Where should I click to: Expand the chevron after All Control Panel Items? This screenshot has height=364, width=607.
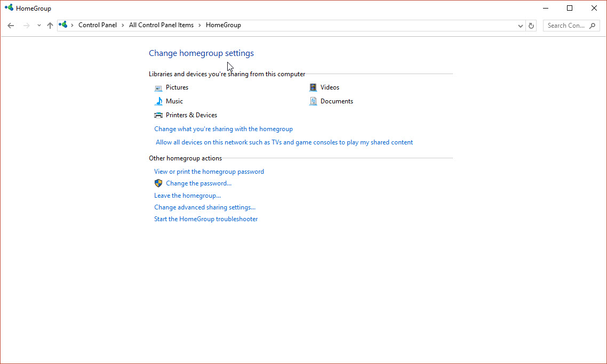click(x=199, y=25)
